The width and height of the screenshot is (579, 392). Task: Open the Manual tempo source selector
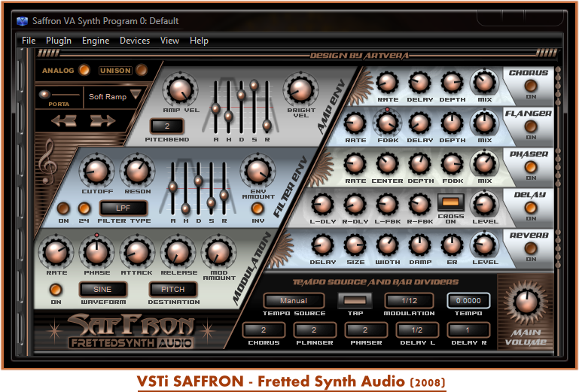coord(294,301)
